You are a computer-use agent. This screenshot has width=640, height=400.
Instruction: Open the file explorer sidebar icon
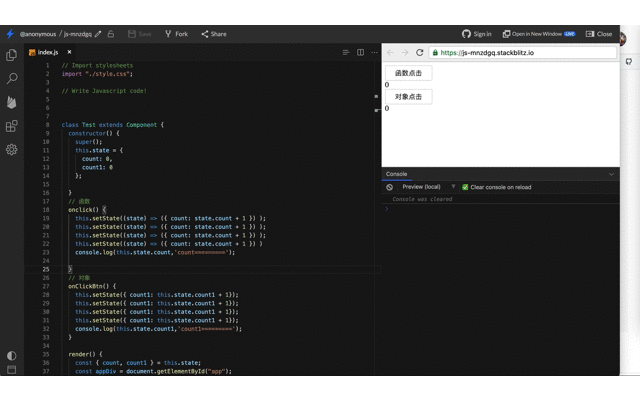(11, 55)
